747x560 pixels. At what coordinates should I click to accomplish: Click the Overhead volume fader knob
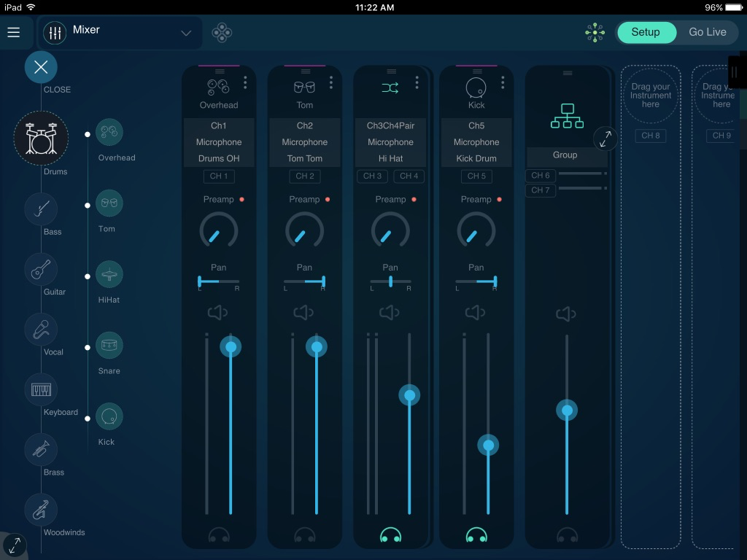231,346
